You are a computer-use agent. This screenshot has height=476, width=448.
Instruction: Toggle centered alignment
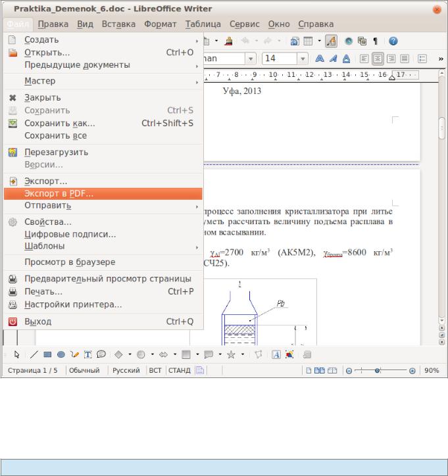377,59
